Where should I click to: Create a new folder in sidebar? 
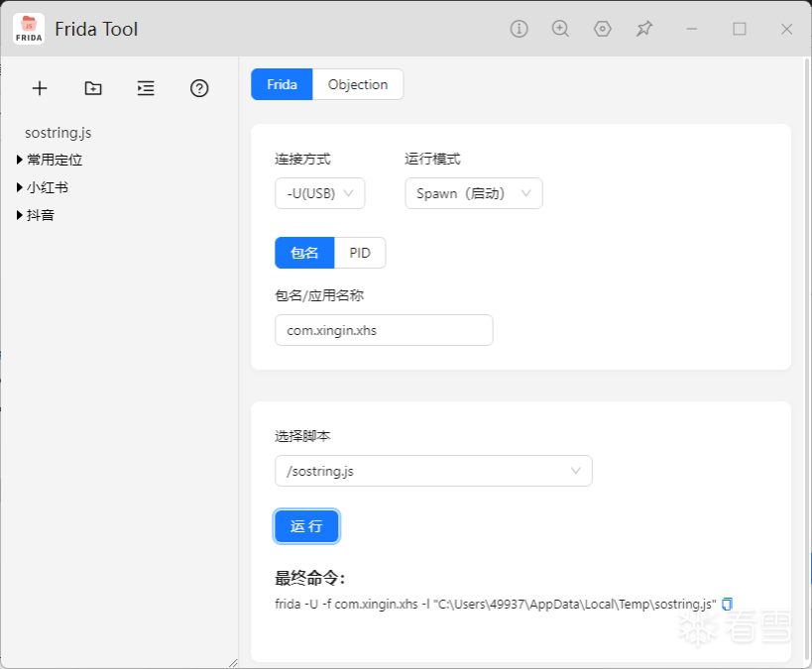[x=93, y=88]
